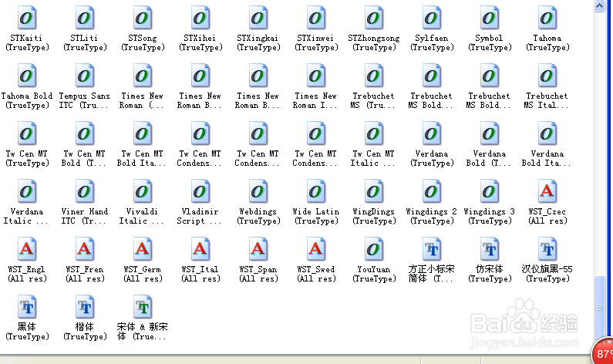Select the STXinwei font

[316, 18]
